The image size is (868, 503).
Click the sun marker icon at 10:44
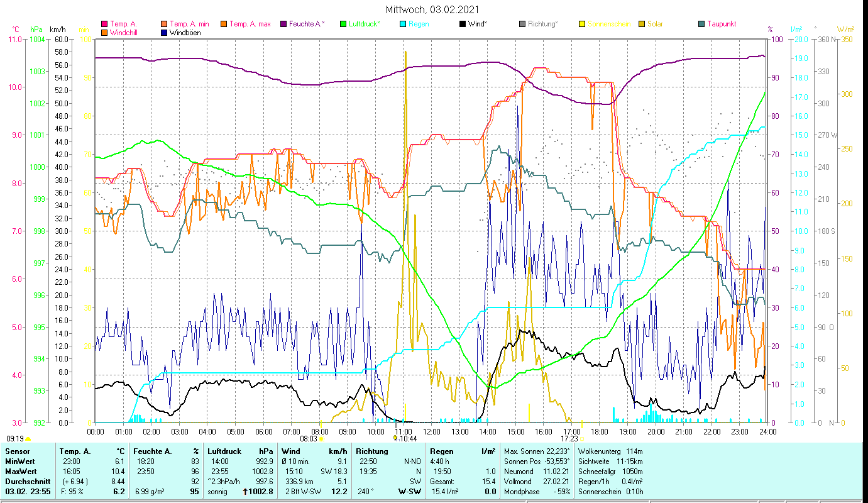395,439
